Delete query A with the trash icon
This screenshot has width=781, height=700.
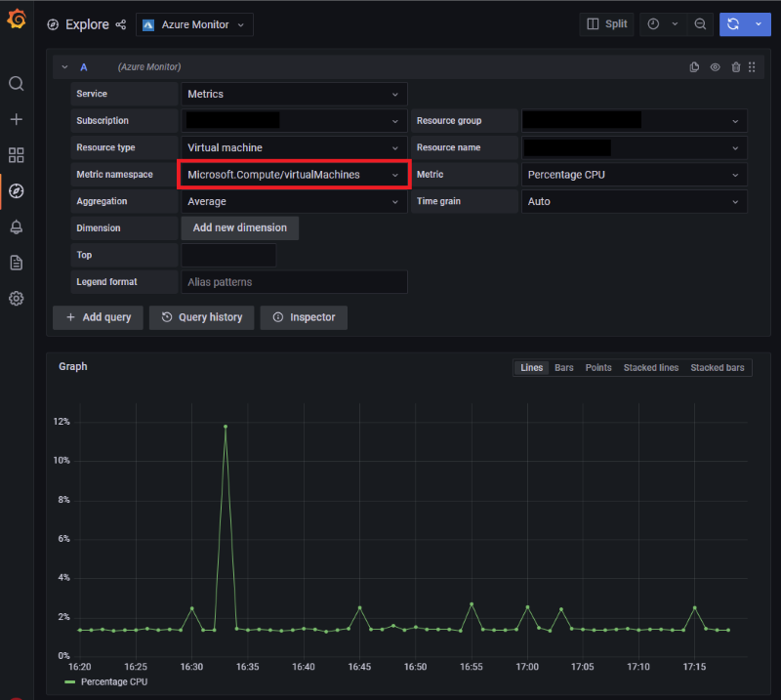pos(736,66)
